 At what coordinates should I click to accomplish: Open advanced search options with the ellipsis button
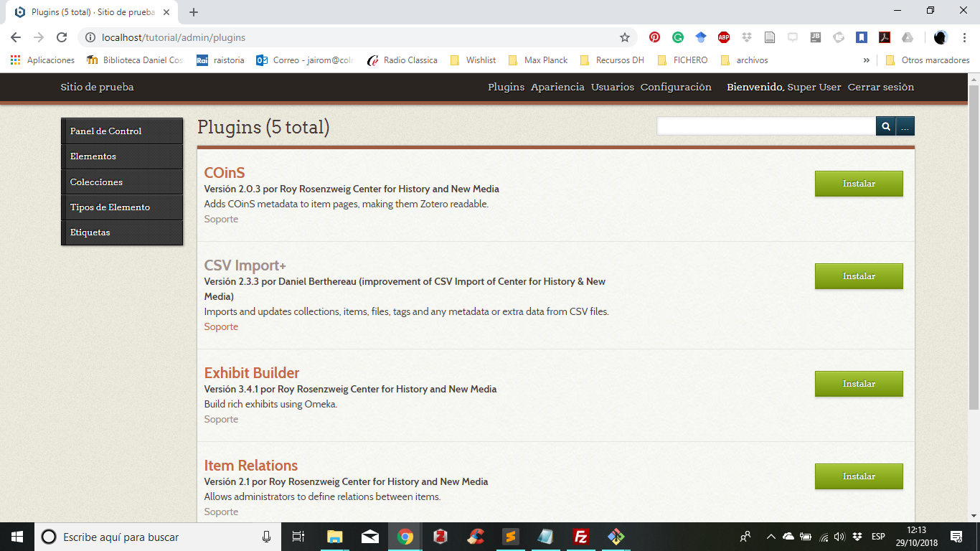905,126
